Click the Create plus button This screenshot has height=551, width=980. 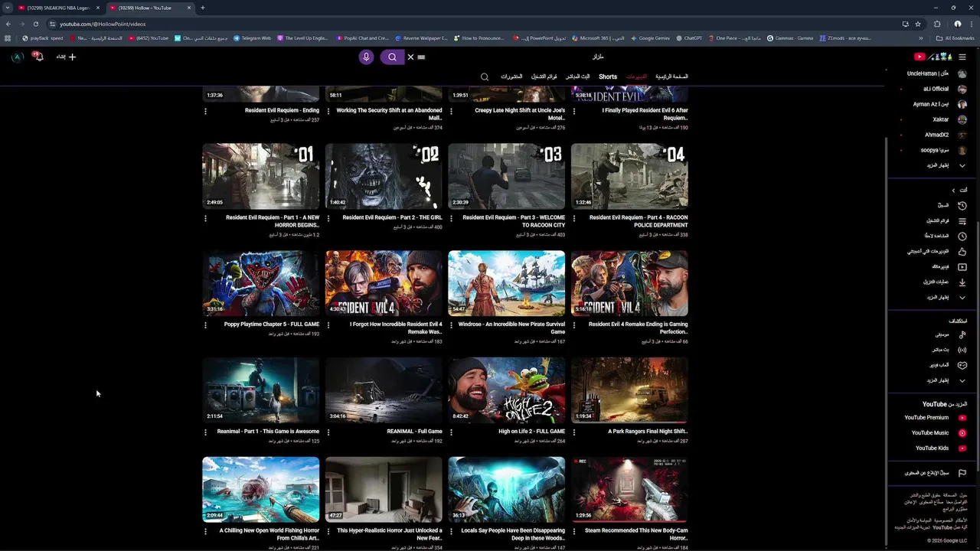(x=67, y=57)
